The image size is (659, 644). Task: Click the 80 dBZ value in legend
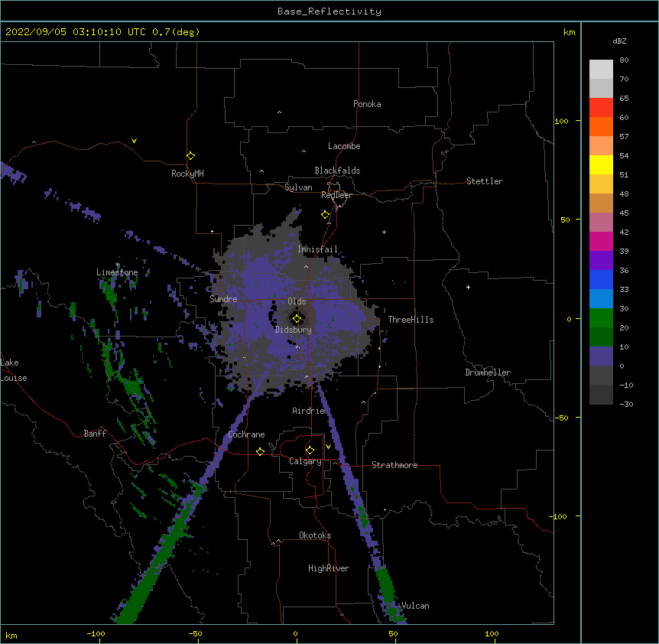pyautogui.click(x=624, y=60)
